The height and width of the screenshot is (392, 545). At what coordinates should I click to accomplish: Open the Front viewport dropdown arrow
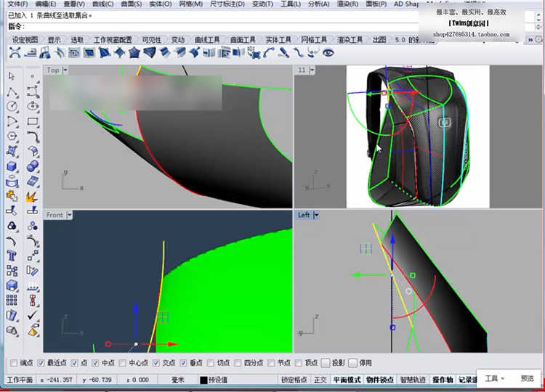pyautogui.click(x=69, y=215)
